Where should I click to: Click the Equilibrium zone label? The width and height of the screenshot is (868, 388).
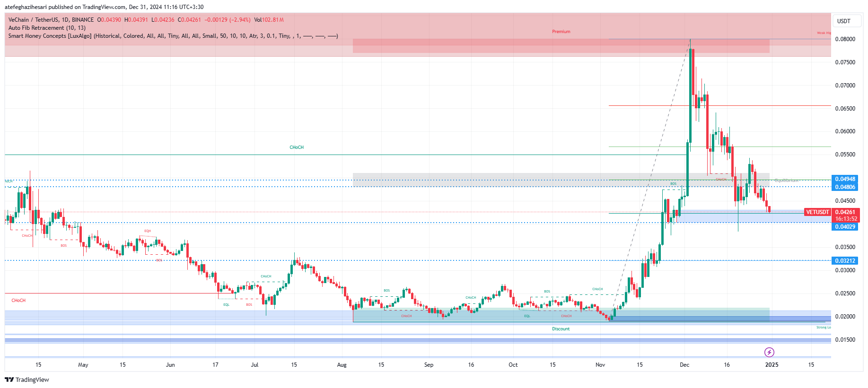[786, 181]
